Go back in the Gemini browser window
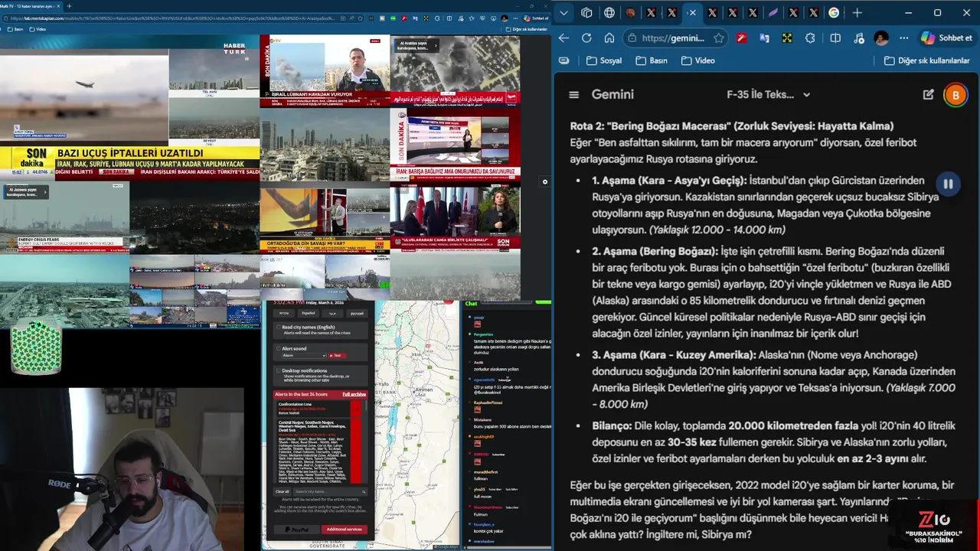980x551 pixels. [564, 37]
